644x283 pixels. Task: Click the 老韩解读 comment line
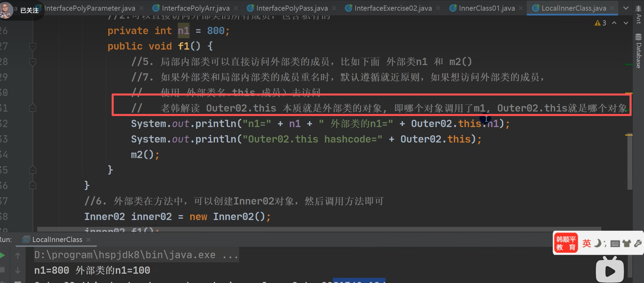379,108
